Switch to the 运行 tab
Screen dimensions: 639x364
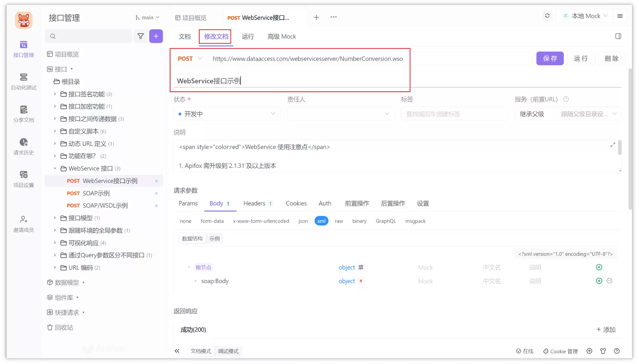(x=248, y=37)
